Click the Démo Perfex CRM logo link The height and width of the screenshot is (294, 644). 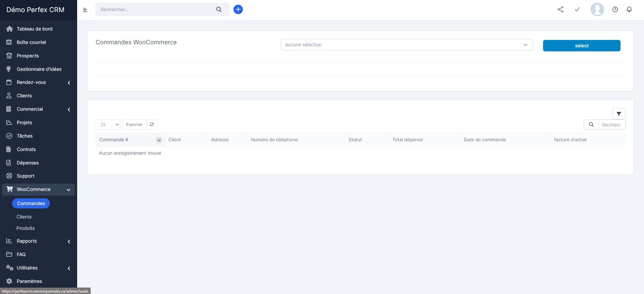click(x=36, y=10)
